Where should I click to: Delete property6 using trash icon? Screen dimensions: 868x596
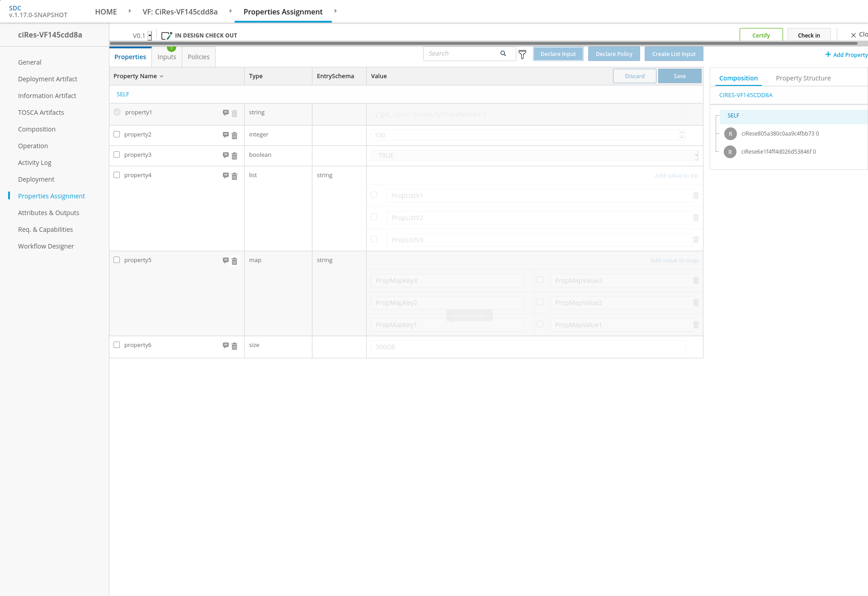pyautogui.click(x=234, y=346)
